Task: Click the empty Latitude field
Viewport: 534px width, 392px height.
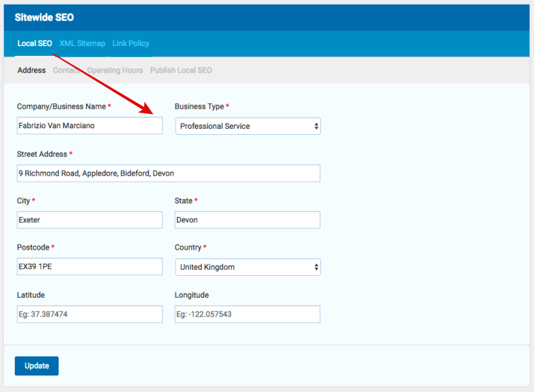Action: tap(90, 315)
